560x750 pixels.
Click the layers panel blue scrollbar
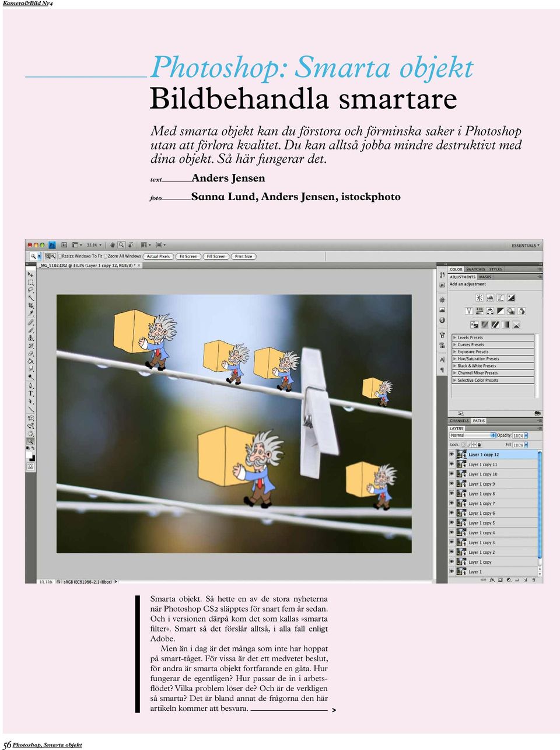pyautogui.click(x=540, y=505)
